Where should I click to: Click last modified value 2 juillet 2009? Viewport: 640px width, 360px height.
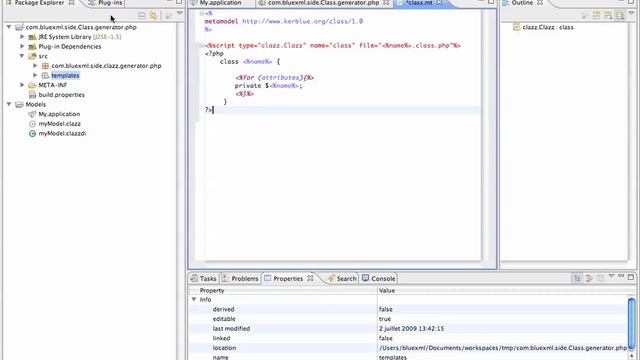[x=411, y=329]
